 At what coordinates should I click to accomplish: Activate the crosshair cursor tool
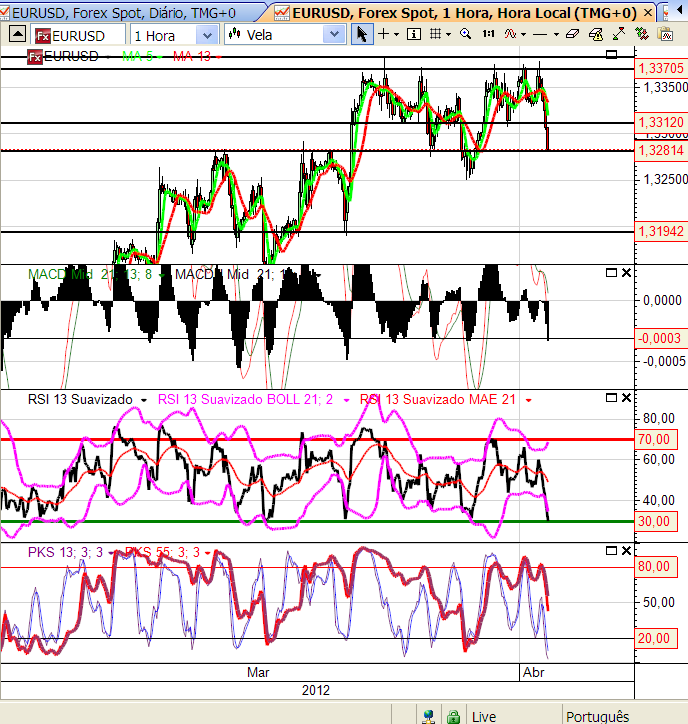pyautogui.click(x=383, y=34)
